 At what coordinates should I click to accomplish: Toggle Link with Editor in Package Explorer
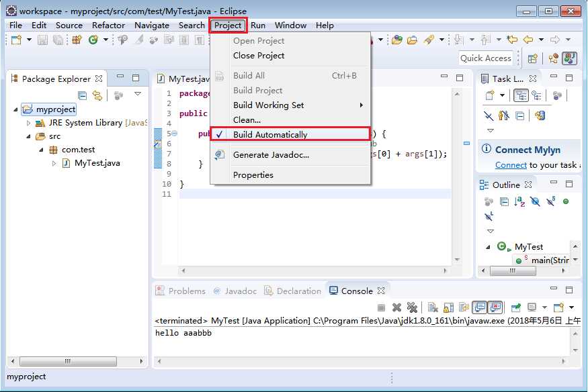[97, 95]
